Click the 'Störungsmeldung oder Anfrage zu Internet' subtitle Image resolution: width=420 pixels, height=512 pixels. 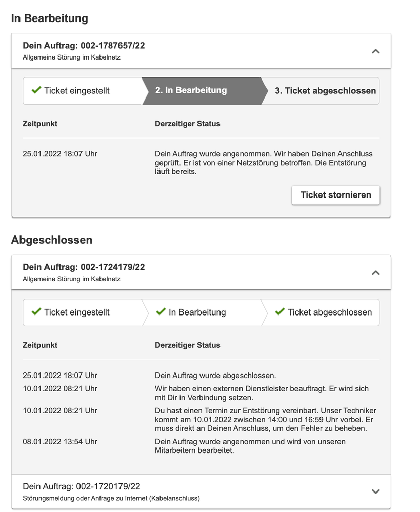coord(111,498)
